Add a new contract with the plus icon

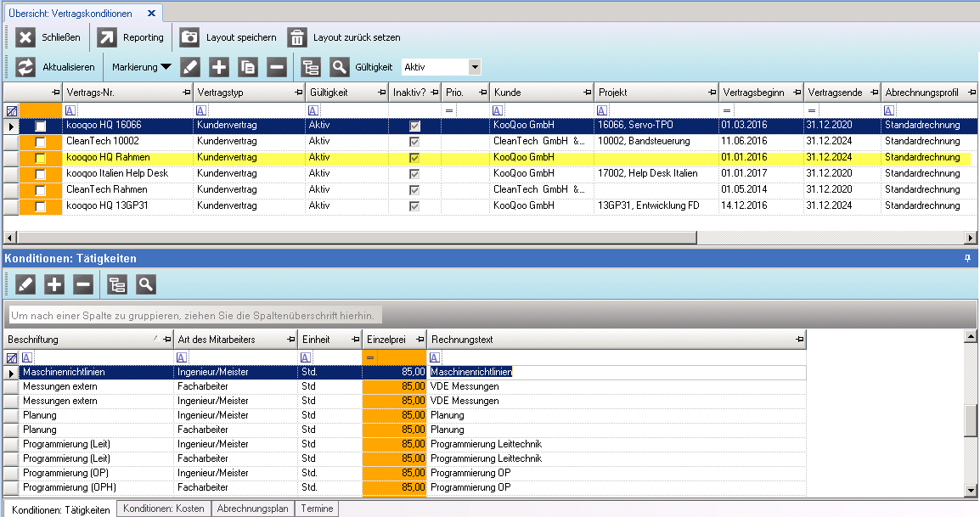coord(219,68)
